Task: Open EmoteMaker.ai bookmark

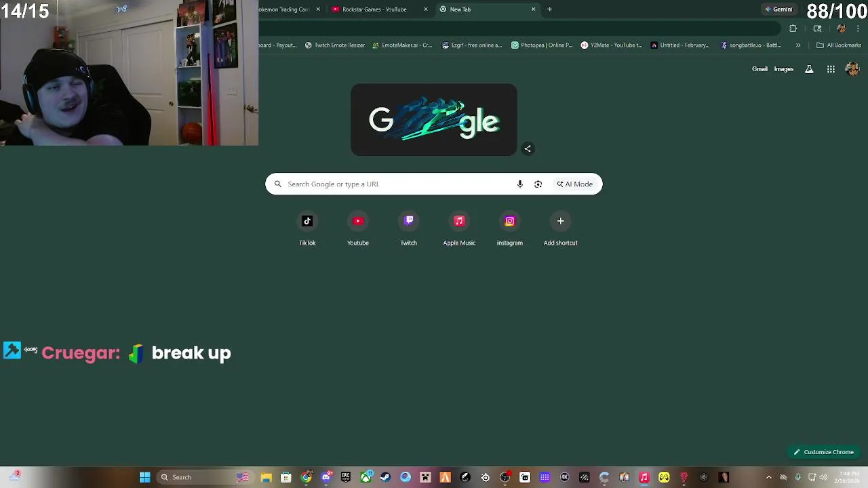Action: coord(401,45)
